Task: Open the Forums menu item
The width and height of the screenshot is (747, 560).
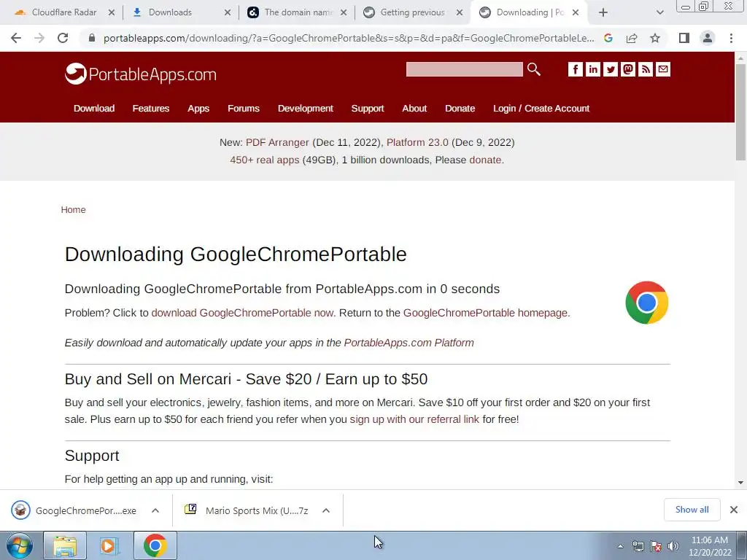Action: pos(244,109)
